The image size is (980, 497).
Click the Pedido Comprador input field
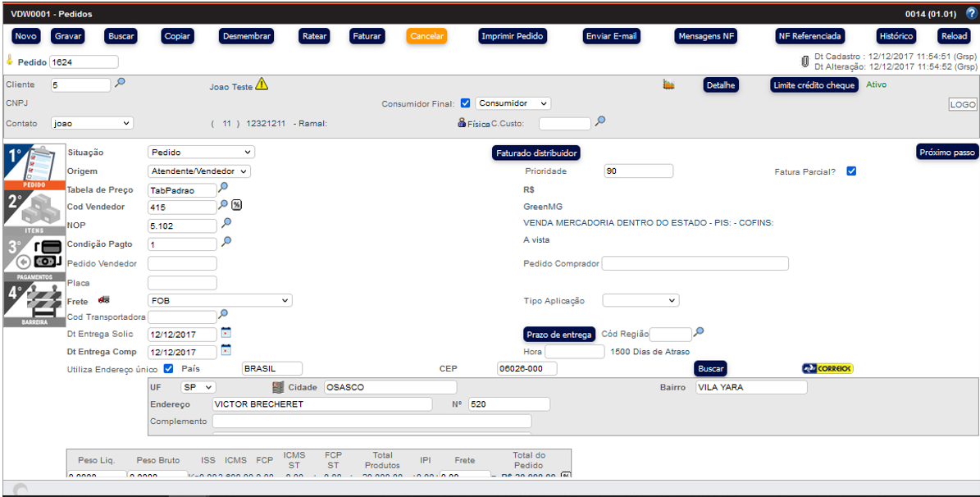point(695,263)
